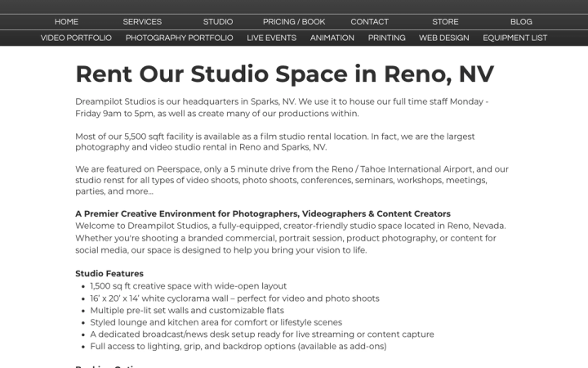Click the 'Studio Features' heading
Screen dimensions: 588x368
[109, 273]
